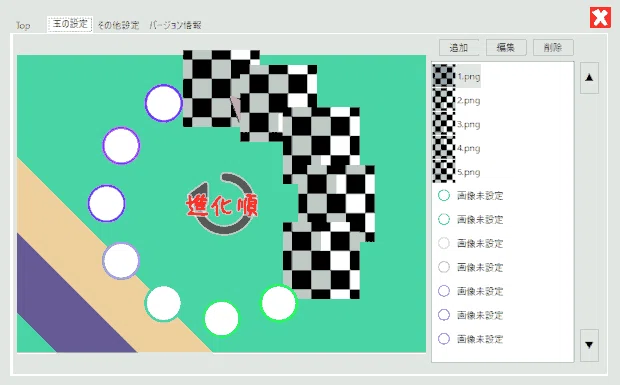The width and height of the screenshot is (620, 385).
Task: Choose 3.png from the list
Action: [457, 124]
